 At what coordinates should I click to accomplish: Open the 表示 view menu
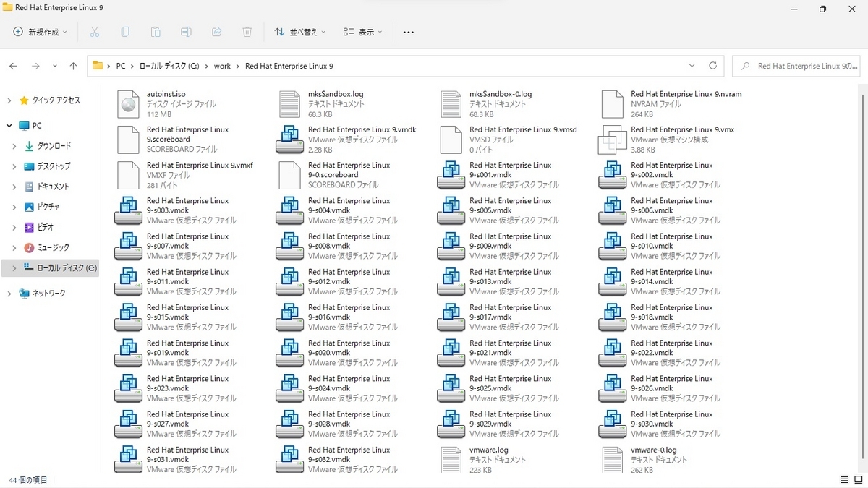363,32
